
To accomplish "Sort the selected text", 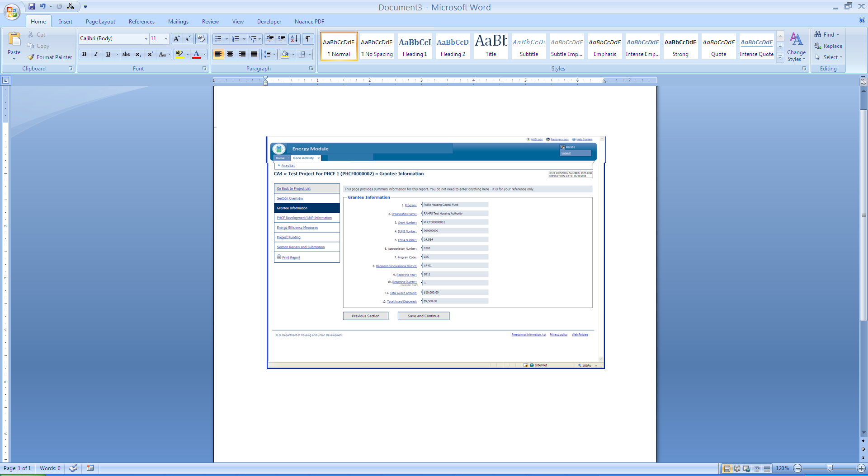I will (x=294, y=38).
